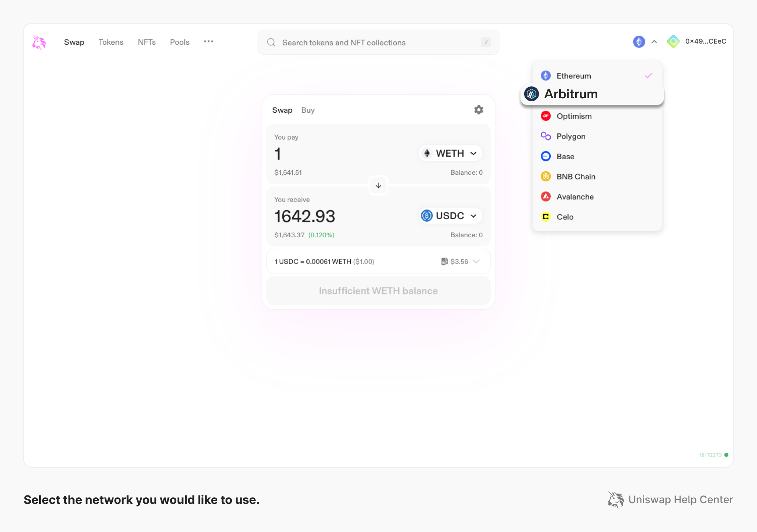
Task: Click the Polygon network icon
Action: point(546,136)
